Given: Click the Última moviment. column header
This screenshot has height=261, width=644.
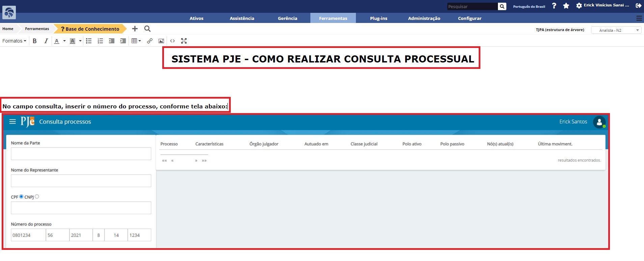Looking at the screenshot, I should [x=555, y=144].
